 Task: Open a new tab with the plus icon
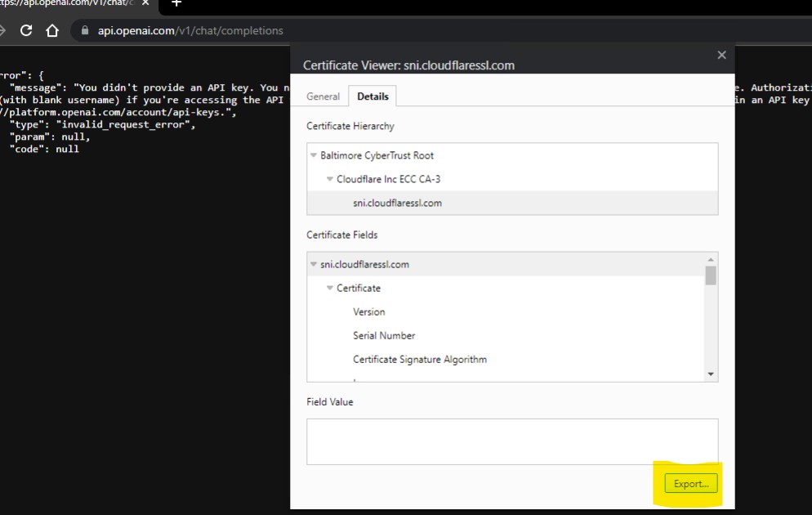pyautogui.click(x=176, y=2)
